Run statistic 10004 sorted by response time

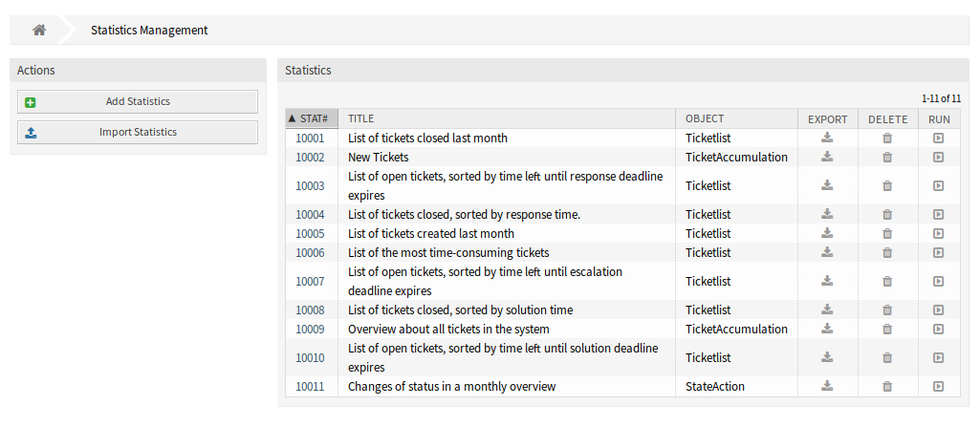938,214
